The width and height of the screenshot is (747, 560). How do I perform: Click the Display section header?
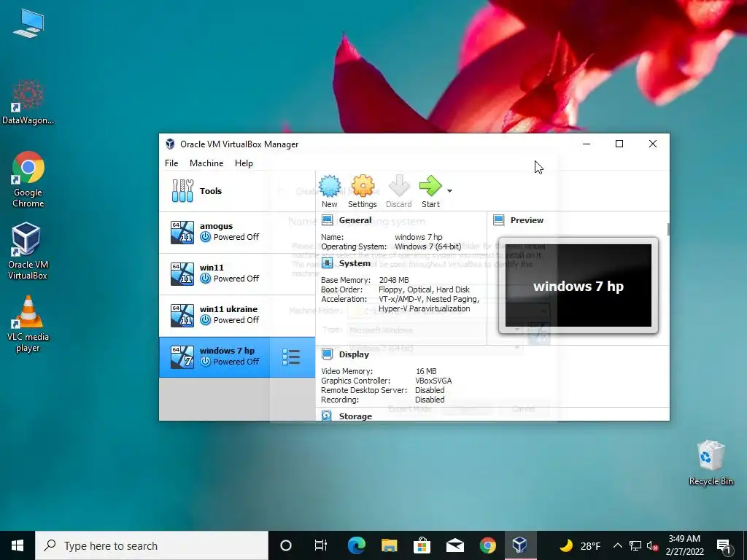click(354, 354)
